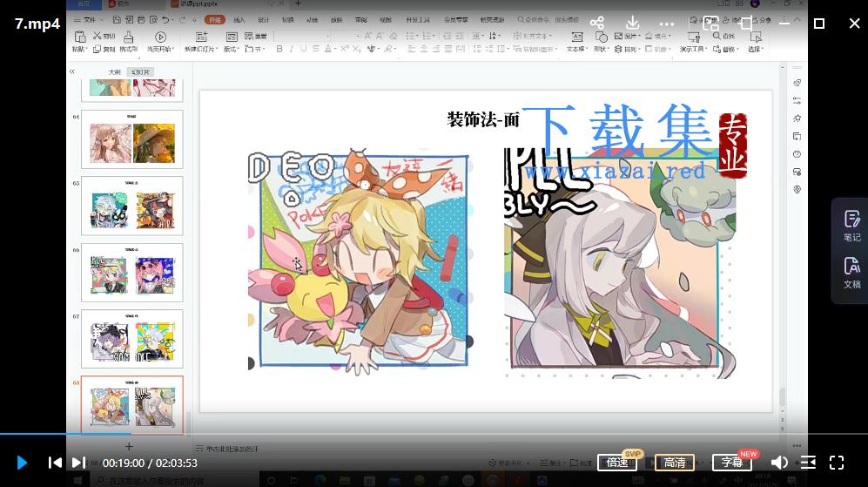The image size is (868, 487).
Task: Open the 笔记 notes side panel
Action: 852,226
